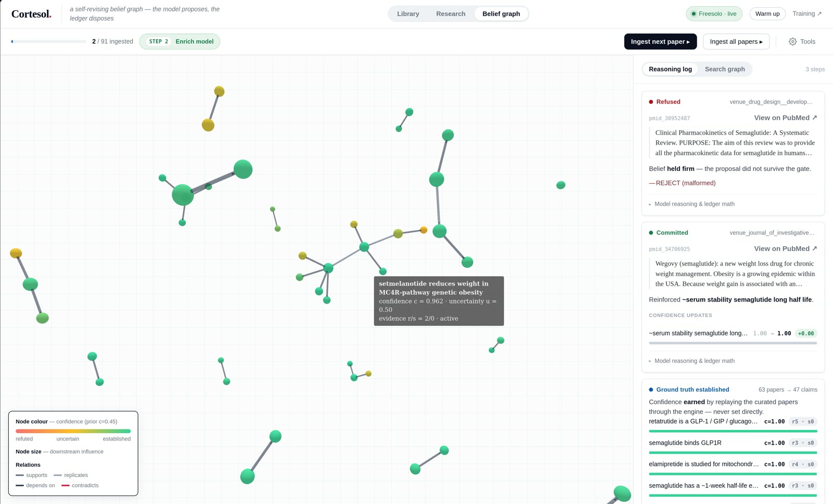
Task: Click the confidence colour gradient legend bar
Action: click(73, 431)
